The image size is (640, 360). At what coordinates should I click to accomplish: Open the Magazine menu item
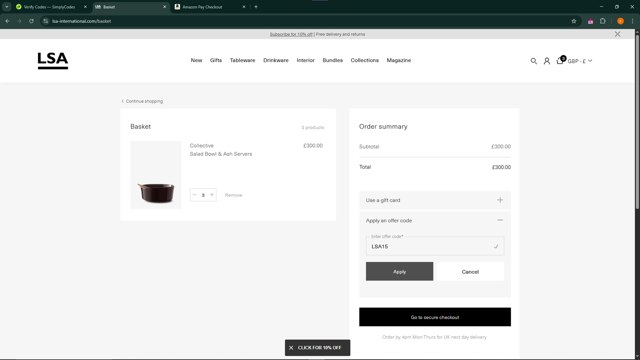399,60
